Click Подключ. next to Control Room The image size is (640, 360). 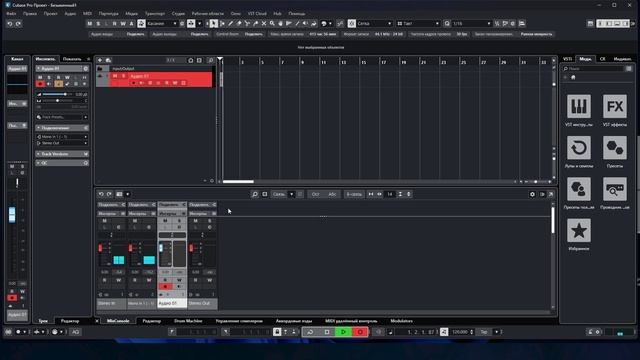[253, 34]
